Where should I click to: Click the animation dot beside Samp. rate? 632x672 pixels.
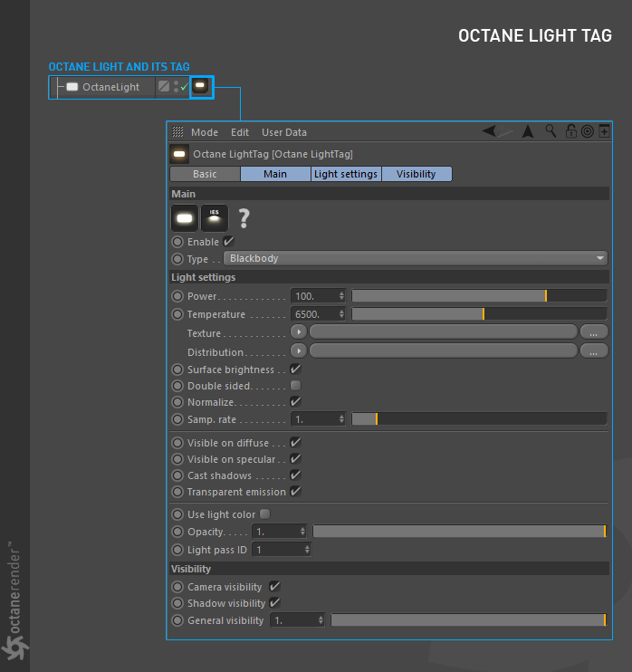click(177, 419)
